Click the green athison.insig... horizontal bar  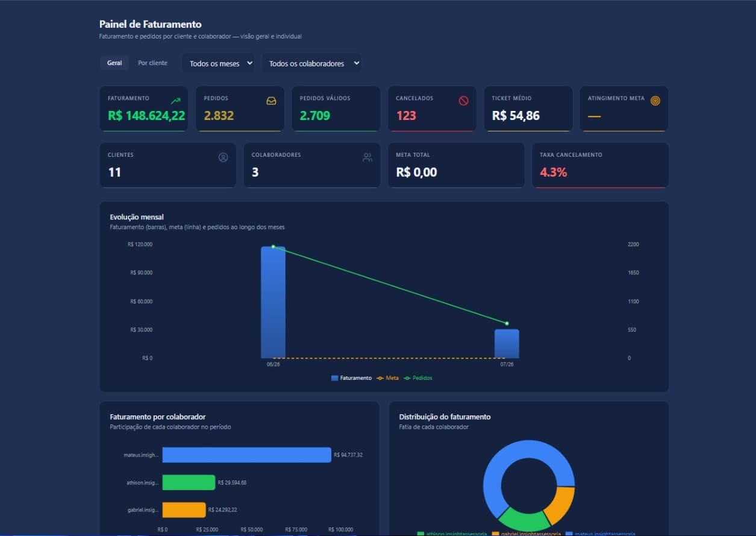(189, 482)
